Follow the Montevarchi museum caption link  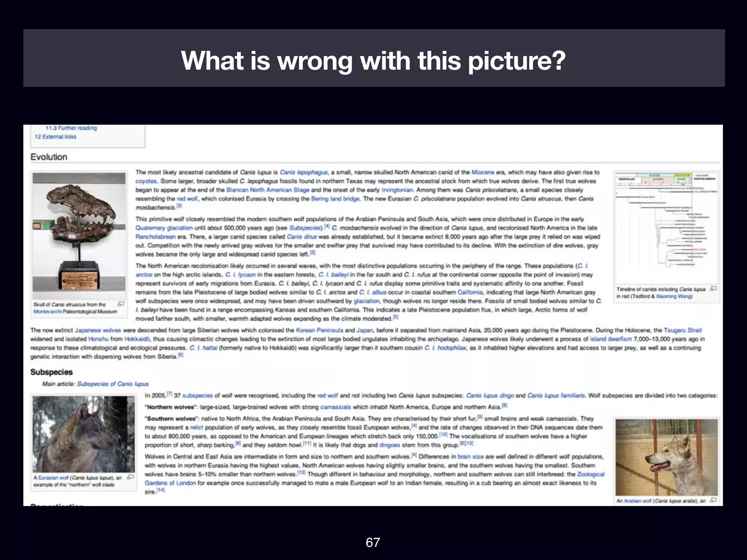[47, 312]
